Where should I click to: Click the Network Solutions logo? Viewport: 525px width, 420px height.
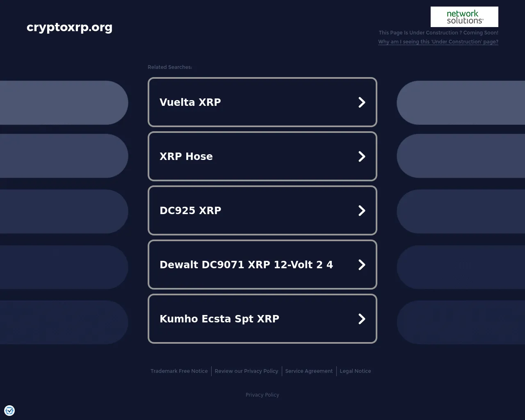464,17
